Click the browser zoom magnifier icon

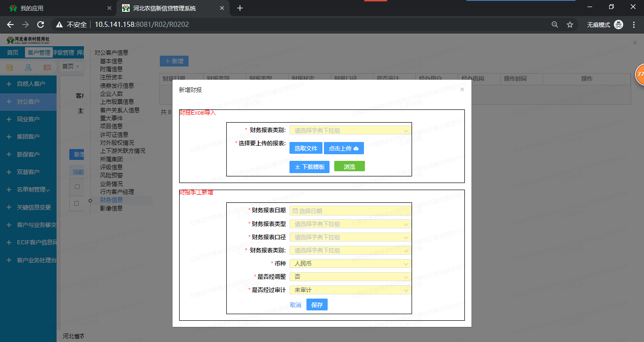click(x=555, y=25)
